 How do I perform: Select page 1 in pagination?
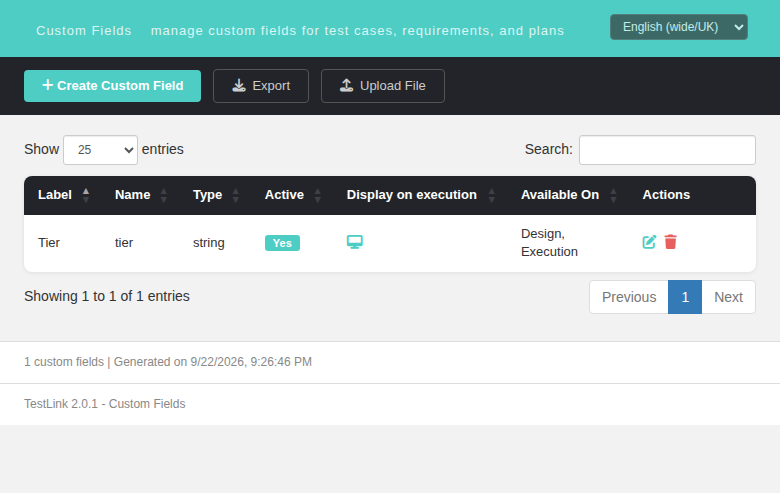pyautogui.click(x=685, y=297)
